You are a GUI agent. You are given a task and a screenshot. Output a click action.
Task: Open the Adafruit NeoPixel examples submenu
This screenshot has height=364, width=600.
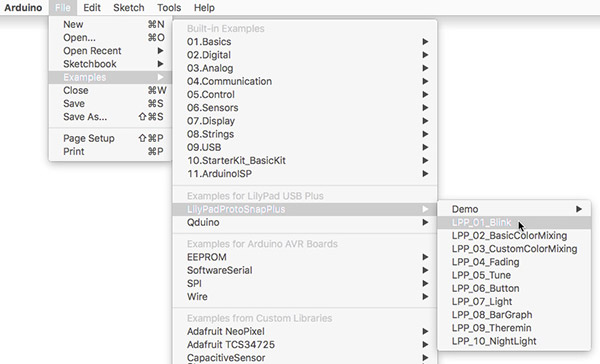(x=305, y=331)
